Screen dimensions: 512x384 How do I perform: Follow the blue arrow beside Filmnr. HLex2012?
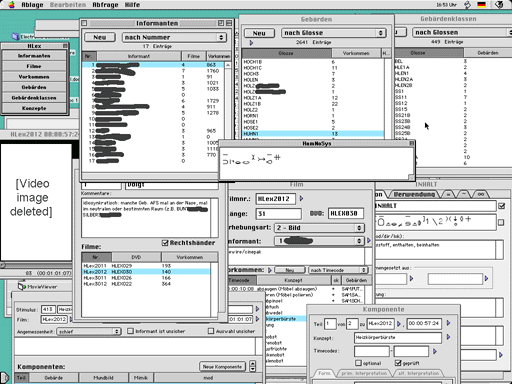(301, 198)
